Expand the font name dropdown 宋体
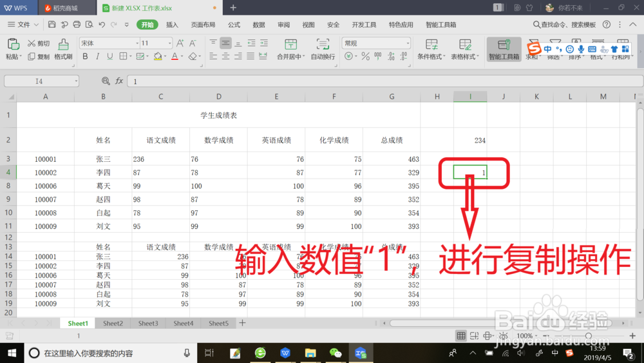The width and height of the screenshot is (644, 363). [x=137, y=43]
